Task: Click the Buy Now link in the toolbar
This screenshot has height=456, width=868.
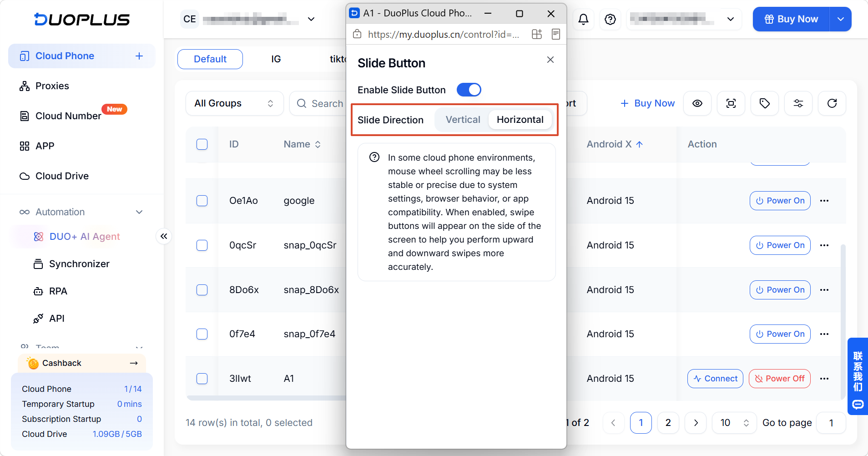Action: pos(648,103)
